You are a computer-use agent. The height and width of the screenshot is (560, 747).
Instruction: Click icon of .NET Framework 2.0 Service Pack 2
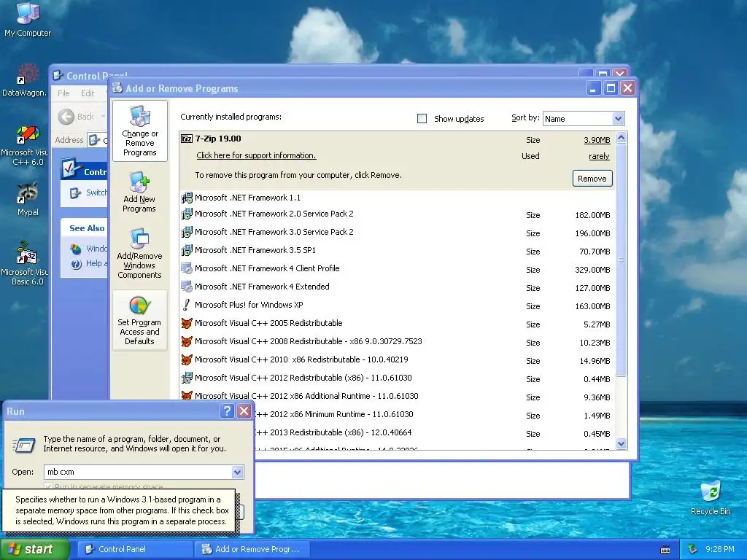(x=187, y=214)
